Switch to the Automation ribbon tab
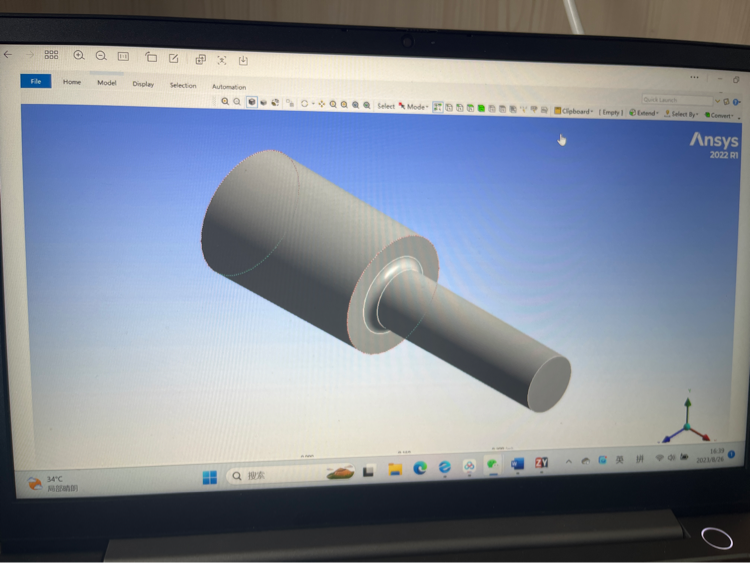The height and width of the screenshot is (563, 750). (x=229, y=87)
